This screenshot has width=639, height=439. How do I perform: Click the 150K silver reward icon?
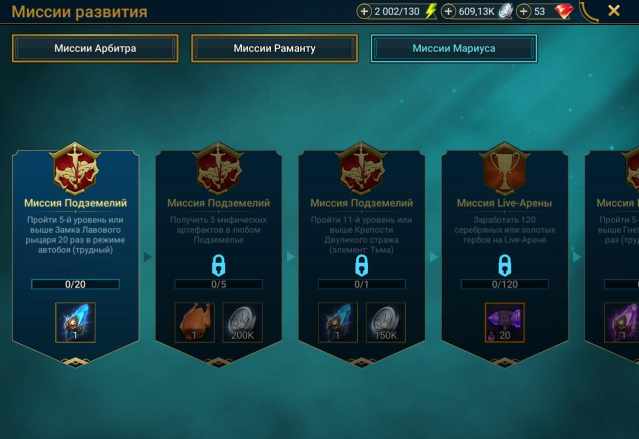point(386,322)
